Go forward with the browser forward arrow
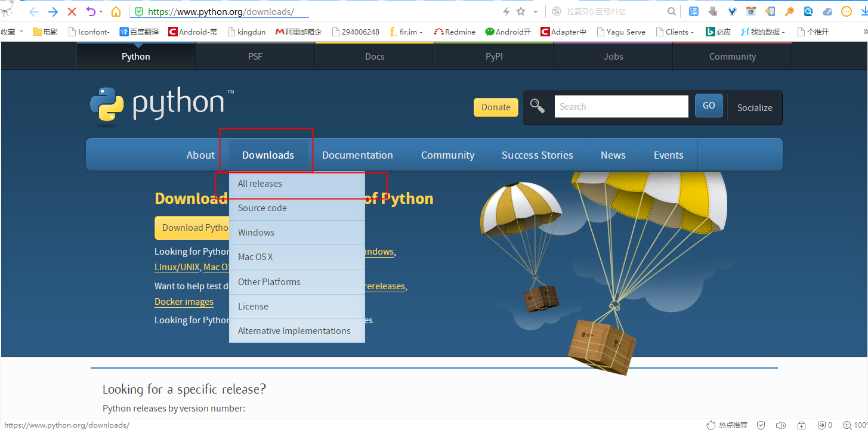868x430 pixels. tap(53, 11)
